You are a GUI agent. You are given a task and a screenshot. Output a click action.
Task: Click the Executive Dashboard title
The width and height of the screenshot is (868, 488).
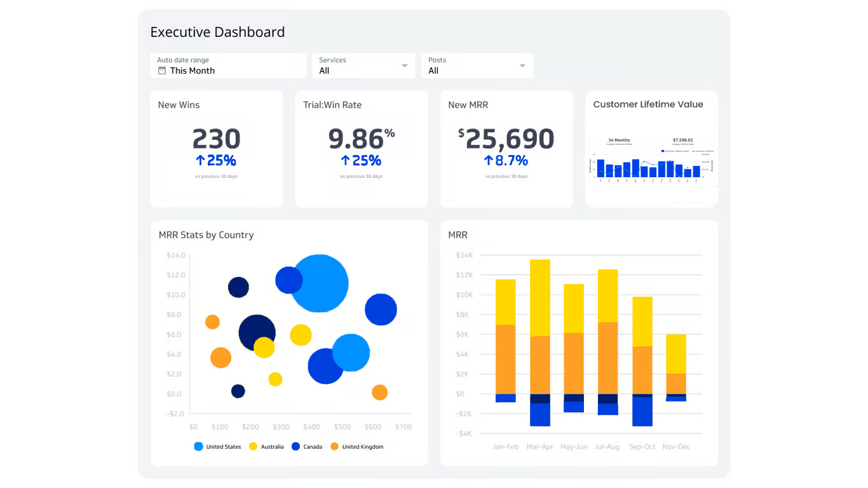click(x=217, y=32)
